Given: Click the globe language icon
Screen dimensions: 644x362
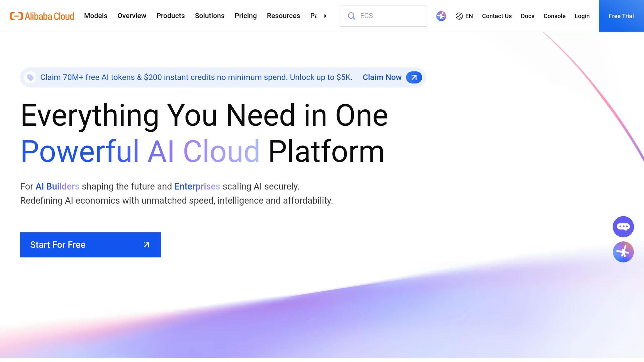Looking at the screenshot, I should (459, 16).
